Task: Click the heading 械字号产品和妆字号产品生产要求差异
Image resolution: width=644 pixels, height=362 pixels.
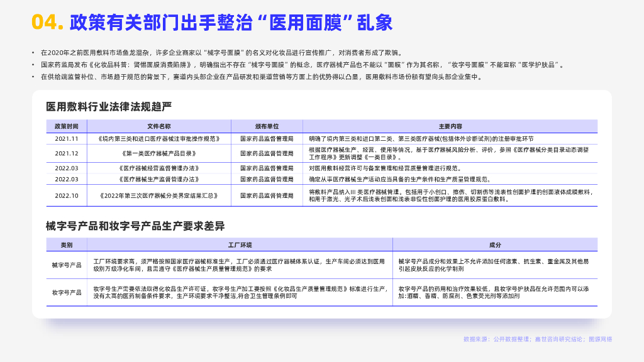Action: [x=135, y=226]
